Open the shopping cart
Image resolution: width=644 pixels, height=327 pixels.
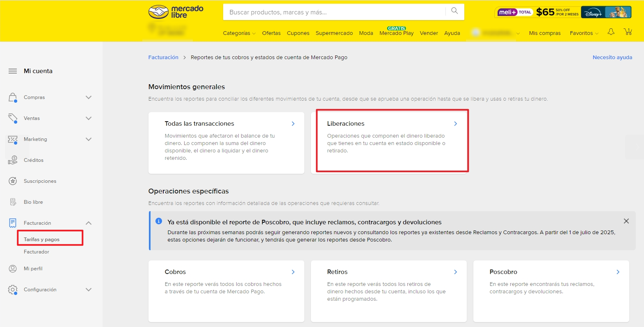[628, 32]
